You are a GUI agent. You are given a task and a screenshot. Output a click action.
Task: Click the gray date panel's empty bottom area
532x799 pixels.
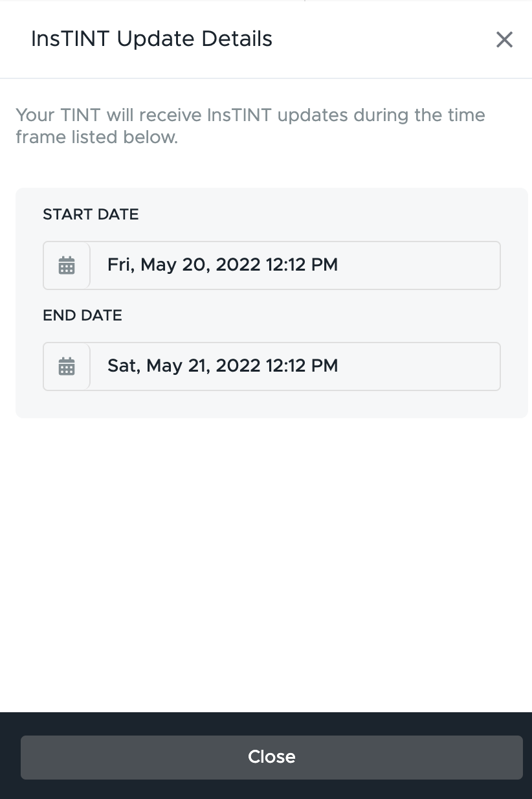pos(271,404)
